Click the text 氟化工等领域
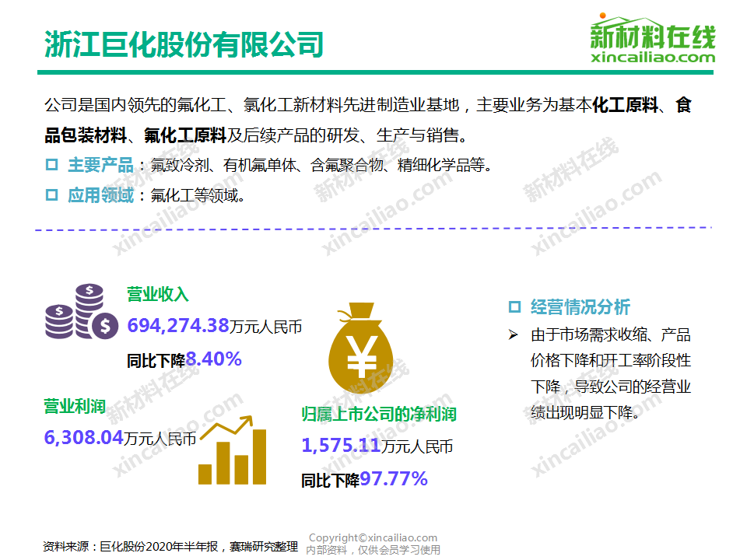Screen dimensions: 747x560 (x=194, y=195)
